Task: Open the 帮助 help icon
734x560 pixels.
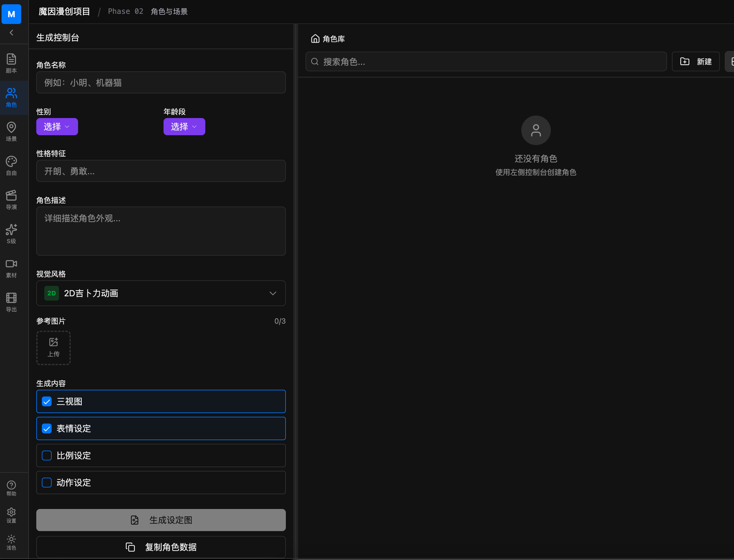Action: (11, 488)
